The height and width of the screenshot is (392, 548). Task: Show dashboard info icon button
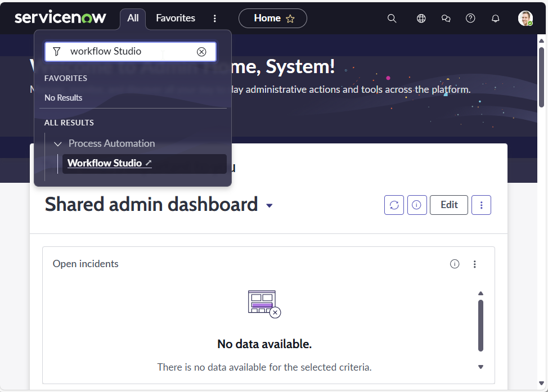[x=416, y=205]
